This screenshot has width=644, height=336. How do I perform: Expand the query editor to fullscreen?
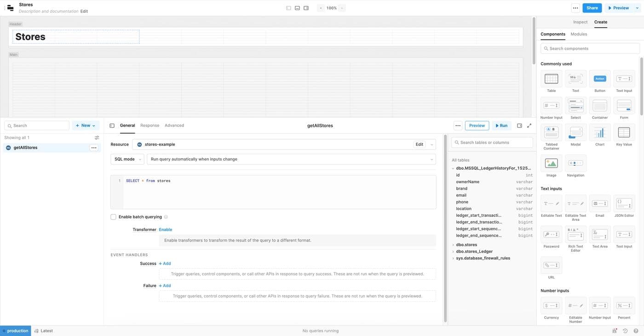coord(529,126)
